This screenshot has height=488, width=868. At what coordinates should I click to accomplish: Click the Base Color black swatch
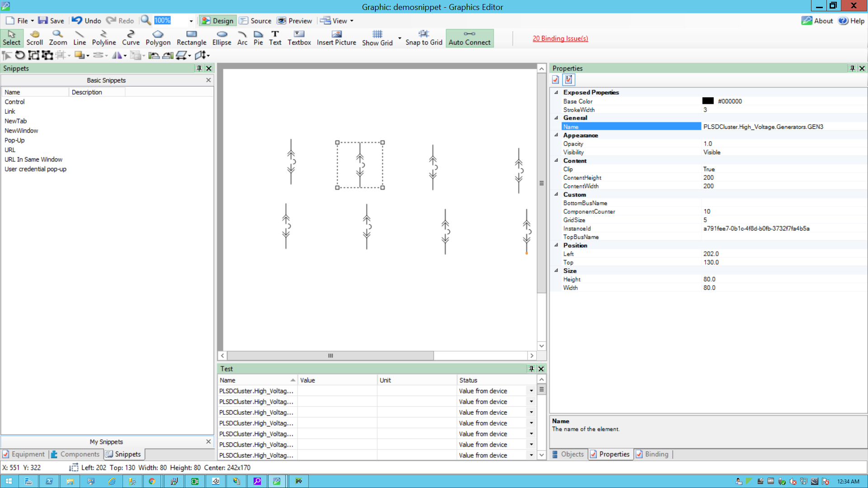(x=708, y=101)
